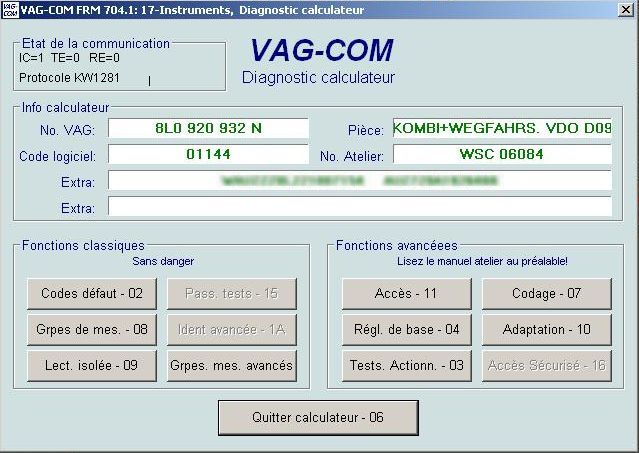639x453 pixels.
Task: Click the No. VAG: label
Action: point(67,130)
